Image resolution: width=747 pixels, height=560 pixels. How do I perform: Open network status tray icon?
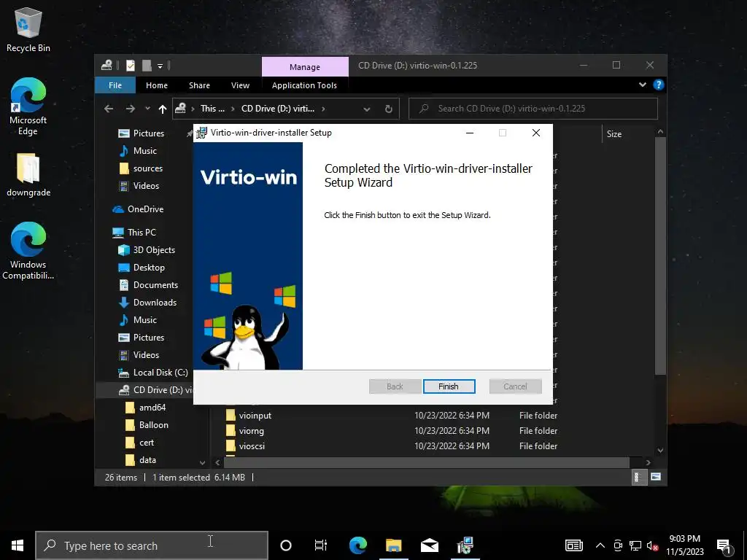(x=635, y=545)
